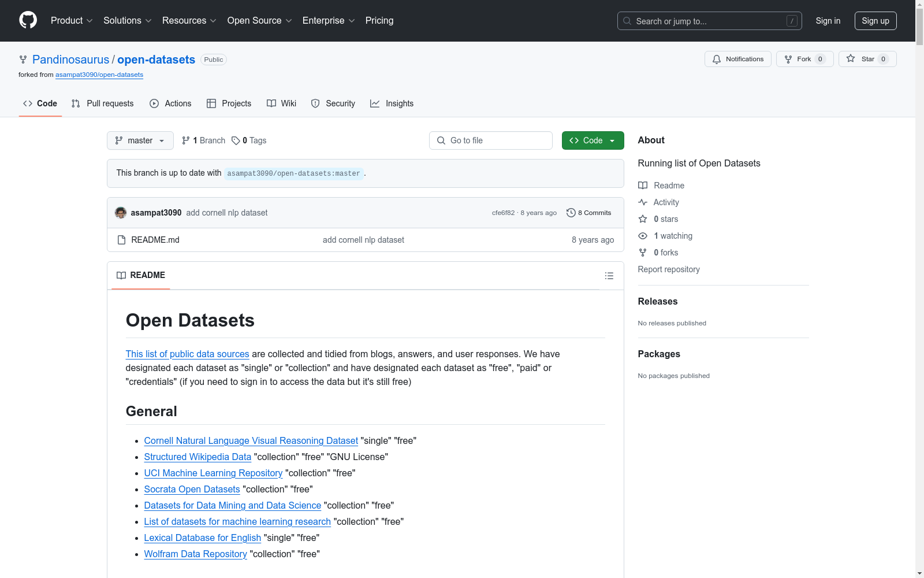View the 8 Commits history
This screenshot has height=578, width=924.
click(589, 213)
